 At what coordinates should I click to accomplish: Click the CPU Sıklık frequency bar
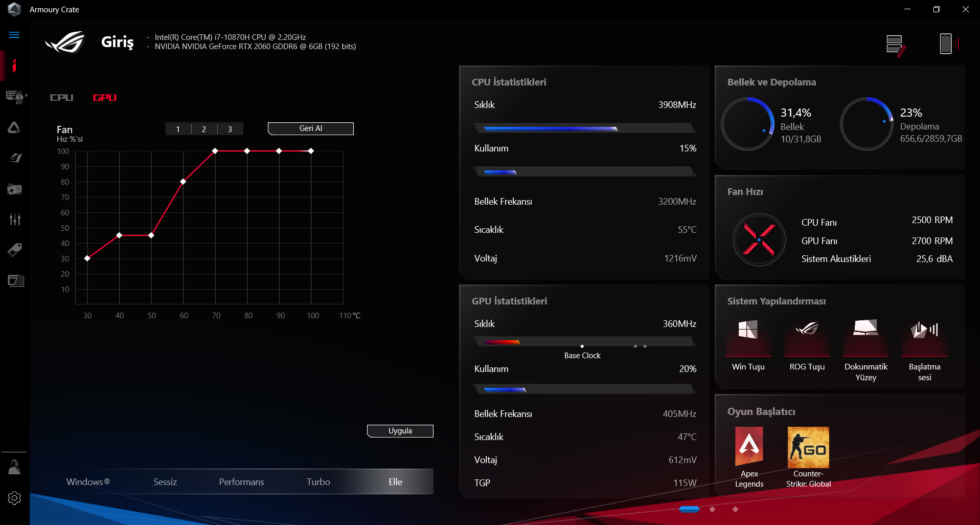585,128
